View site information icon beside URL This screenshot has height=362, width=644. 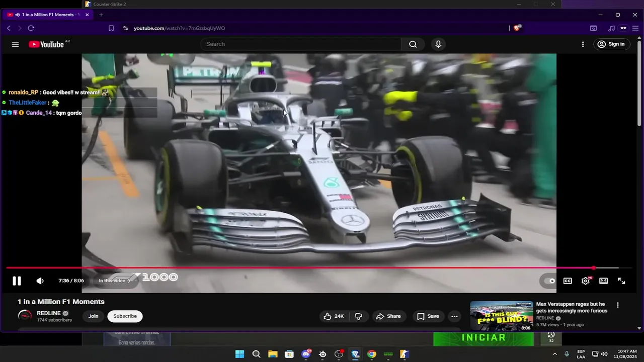point(125,28)
